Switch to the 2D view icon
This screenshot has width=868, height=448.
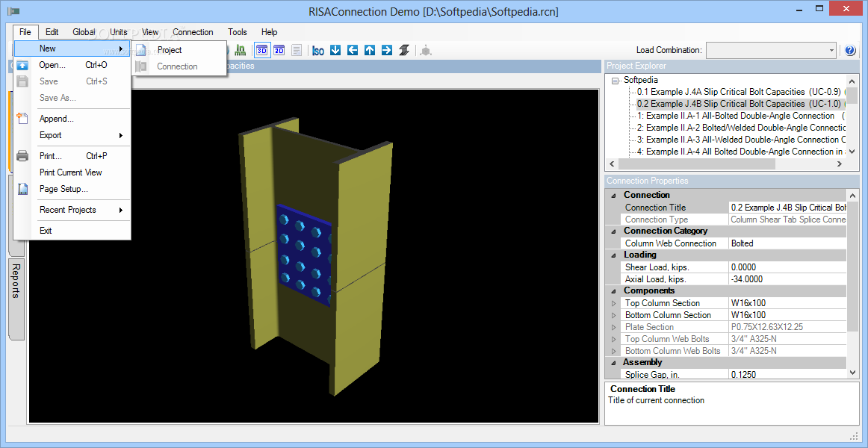coord(279,50)
